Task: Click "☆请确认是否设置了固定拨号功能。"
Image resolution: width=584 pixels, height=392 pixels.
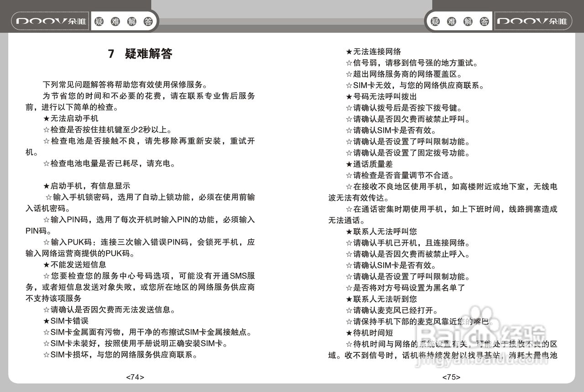Action: pos(408,153)
